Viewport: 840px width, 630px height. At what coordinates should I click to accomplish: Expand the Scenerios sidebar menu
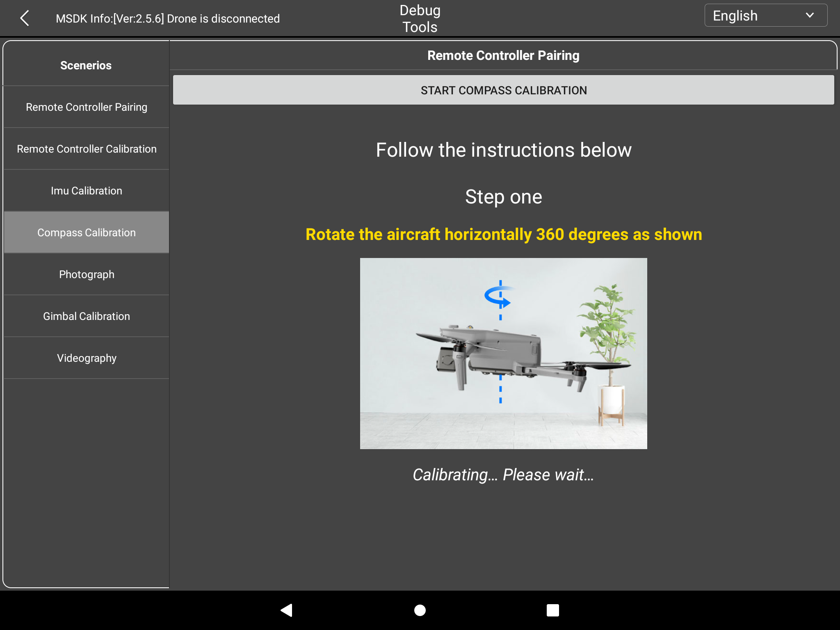[85, 64]
